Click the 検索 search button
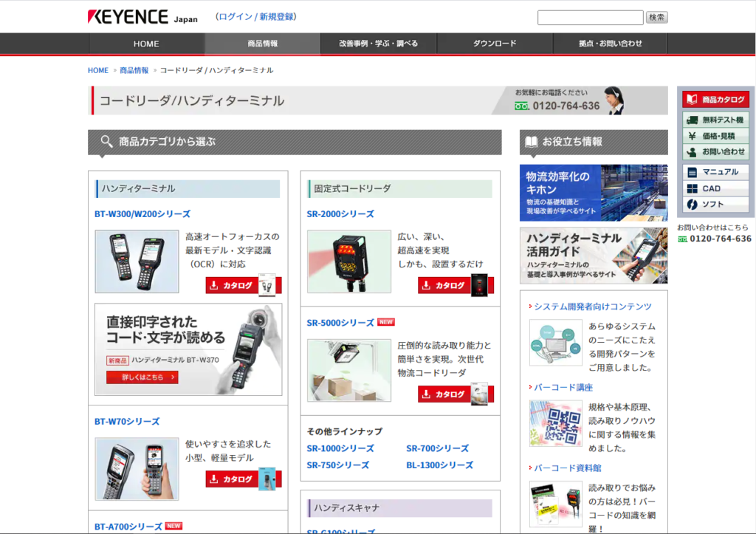The image size is (756, 534). (656, 18)
